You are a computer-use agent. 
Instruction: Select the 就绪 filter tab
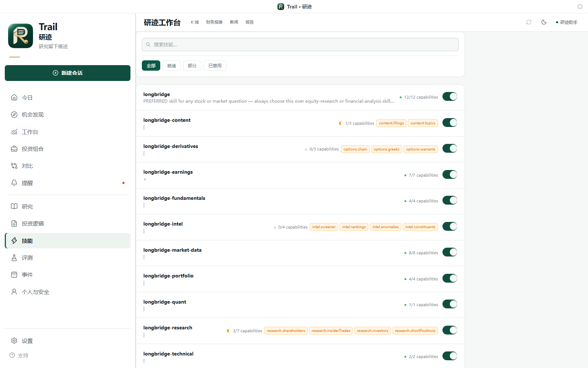pyautogui.click(x=172, y=66)
